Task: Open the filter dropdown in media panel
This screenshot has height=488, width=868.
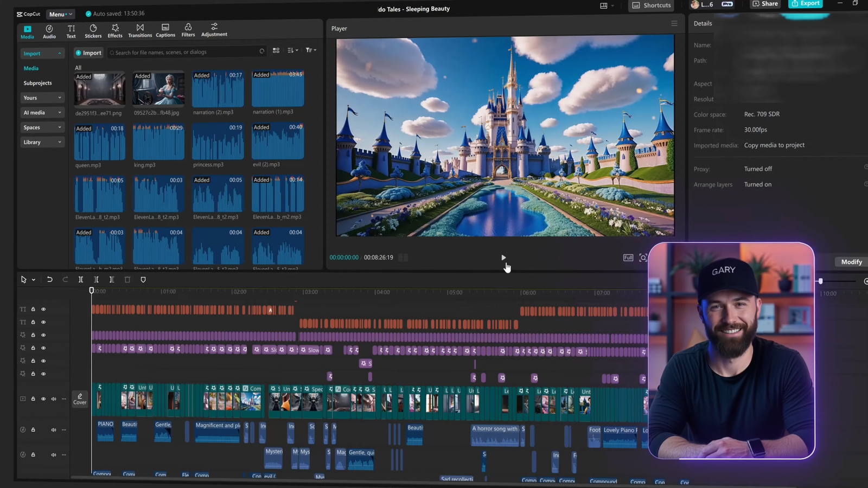Action: coord(311,50)
